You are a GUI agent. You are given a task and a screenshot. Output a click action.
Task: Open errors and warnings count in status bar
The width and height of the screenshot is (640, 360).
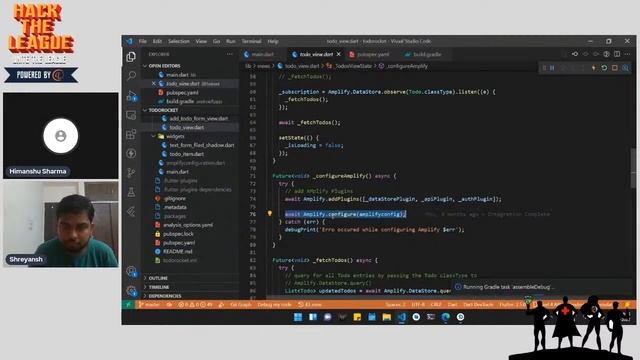tap(195, 304)
